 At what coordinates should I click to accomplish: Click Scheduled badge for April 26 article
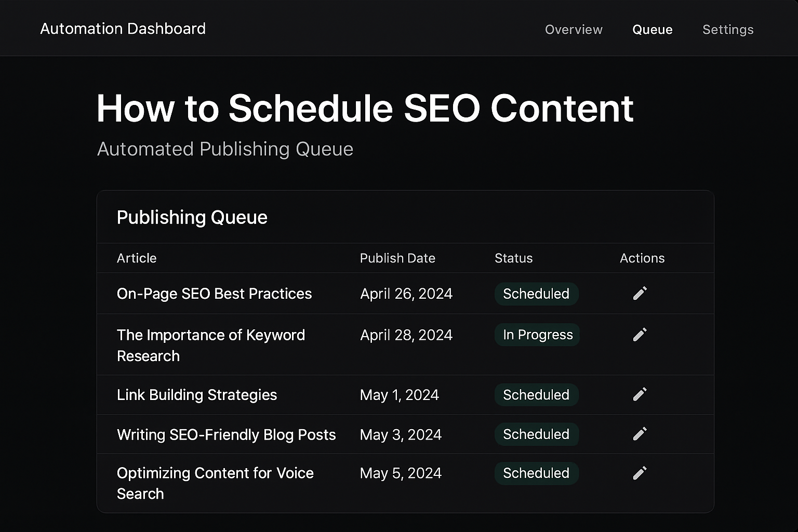click(536, 294)
